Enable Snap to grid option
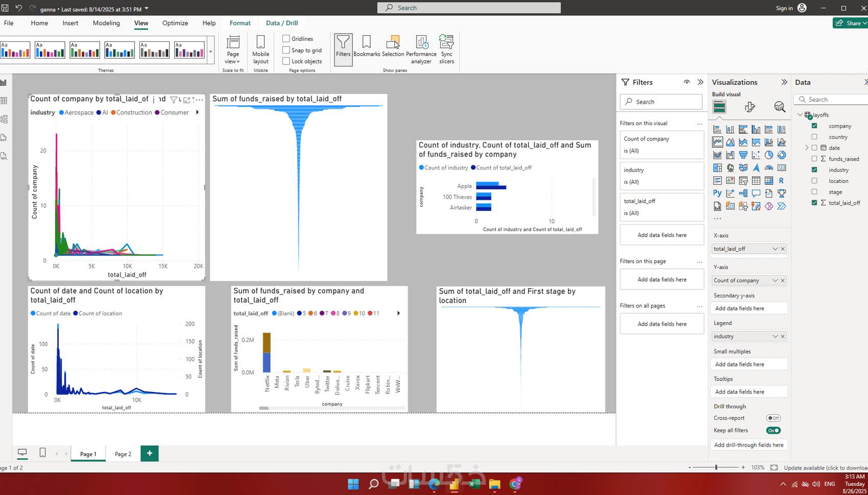Screen dimensions: 868x495 (x=286, y=50)
